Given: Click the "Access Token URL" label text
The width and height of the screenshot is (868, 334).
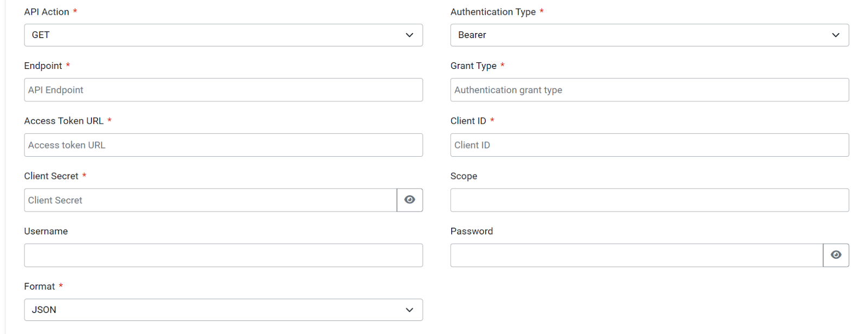Looking at the screenshot, I should point(63,121).
